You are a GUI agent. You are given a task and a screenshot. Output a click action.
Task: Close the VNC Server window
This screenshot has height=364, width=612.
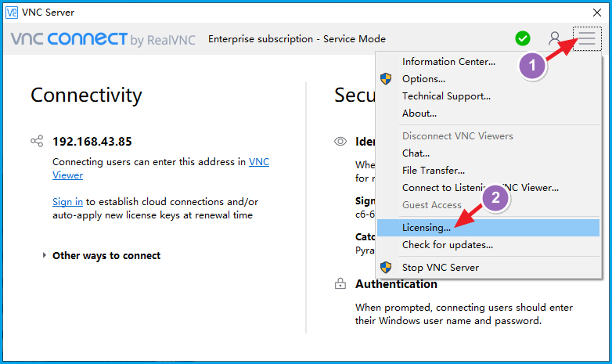(597, 13)
